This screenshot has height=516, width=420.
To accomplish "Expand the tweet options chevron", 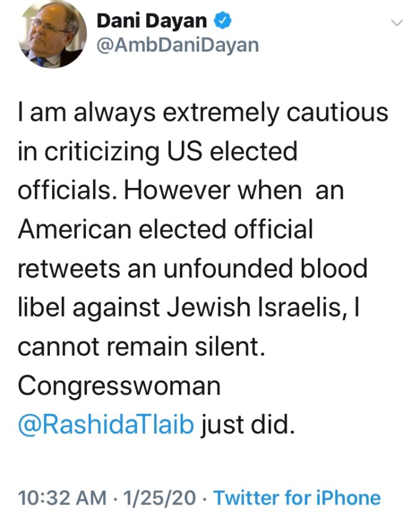I will click(x=396, y=23).
